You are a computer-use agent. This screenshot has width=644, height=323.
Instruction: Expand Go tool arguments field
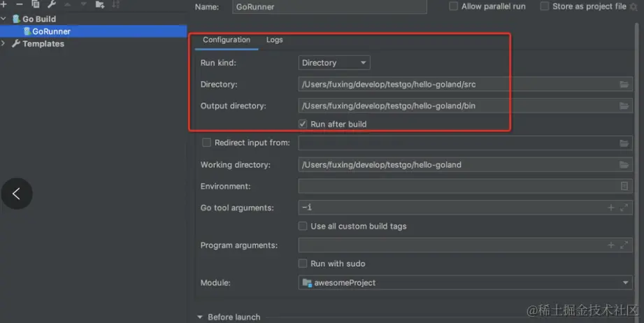click(x=624, y=208)
